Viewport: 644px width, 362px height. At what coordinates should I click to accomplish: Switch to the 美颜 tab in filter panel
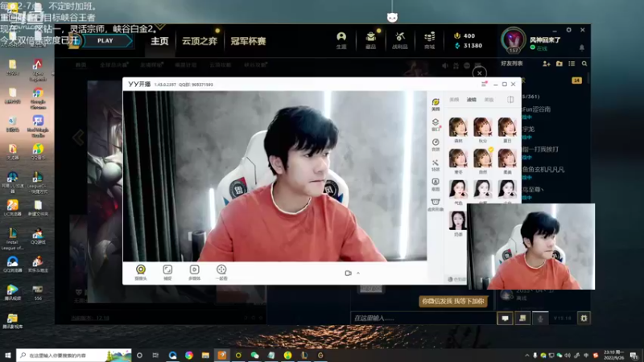454,100
